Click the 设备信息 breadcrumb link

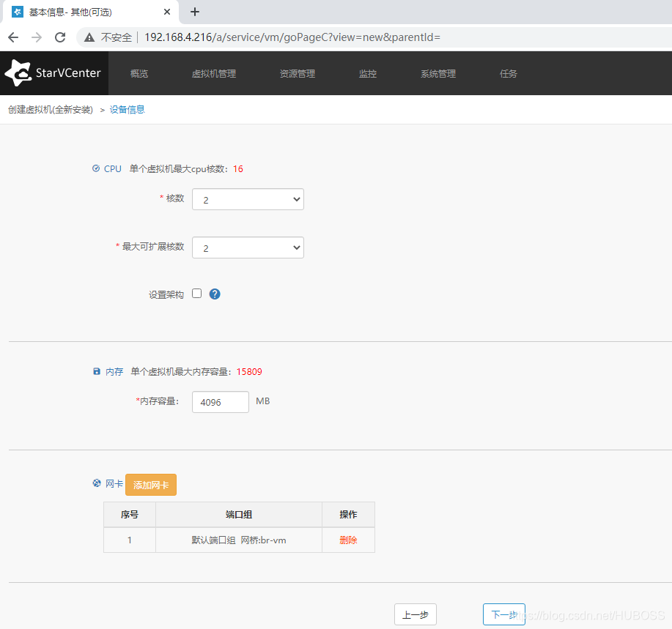coord(128,110)
